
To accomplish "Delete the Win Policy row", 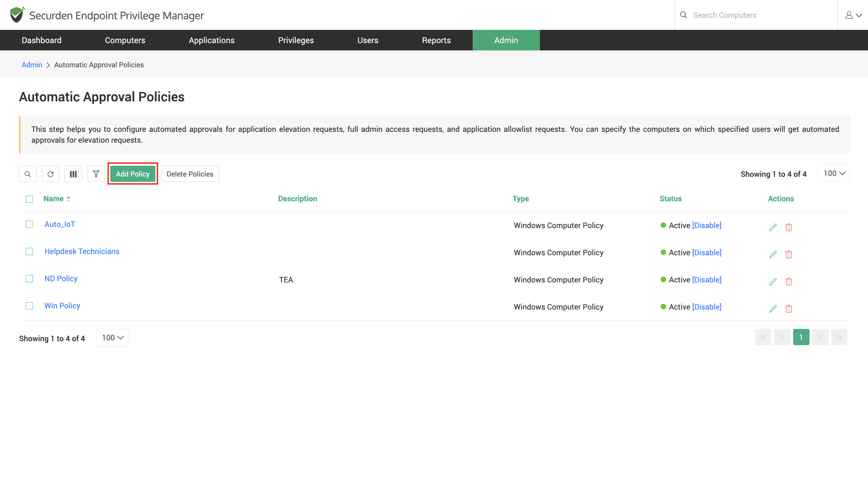I will (x=789, y=308).
